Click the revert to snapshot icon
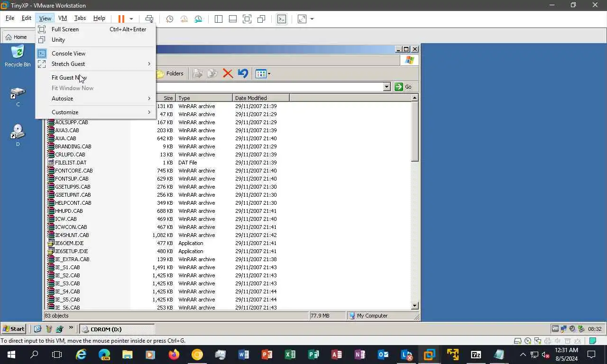Viewport: 607px width, 364px height. pos(184,19)
